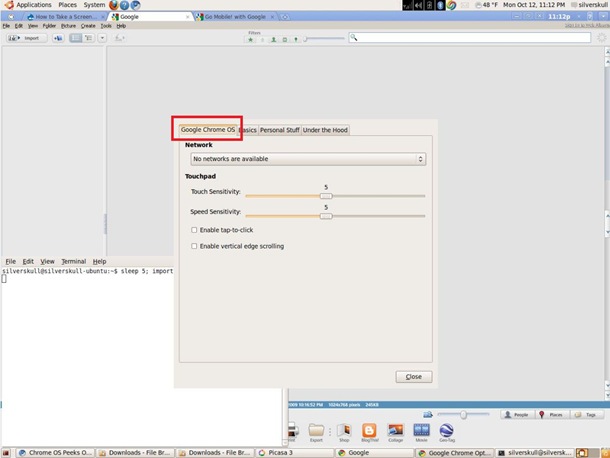Click the Picasa thumbnail zoom slider
Screen dimensions: 610x458
463,414
